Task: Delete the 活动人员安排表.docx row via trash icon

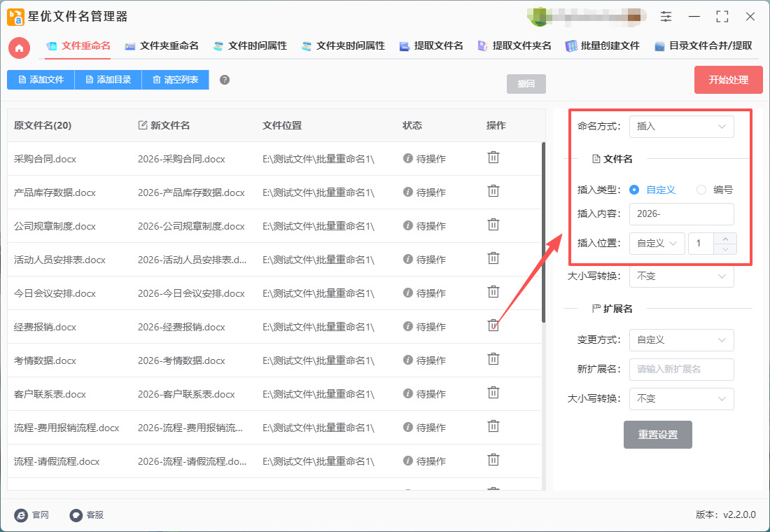Action: (x=493, y=258)
